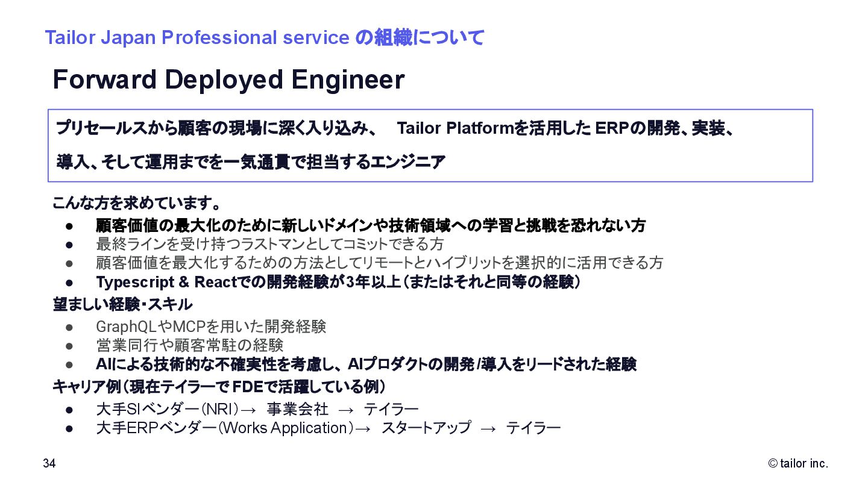
Task: Click the Works Application career example line
Action: (x=329, y=428)
